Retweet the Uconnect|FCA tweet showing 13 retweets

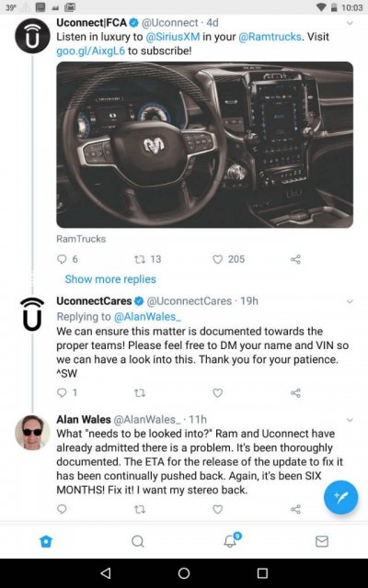tap(147, 259)
